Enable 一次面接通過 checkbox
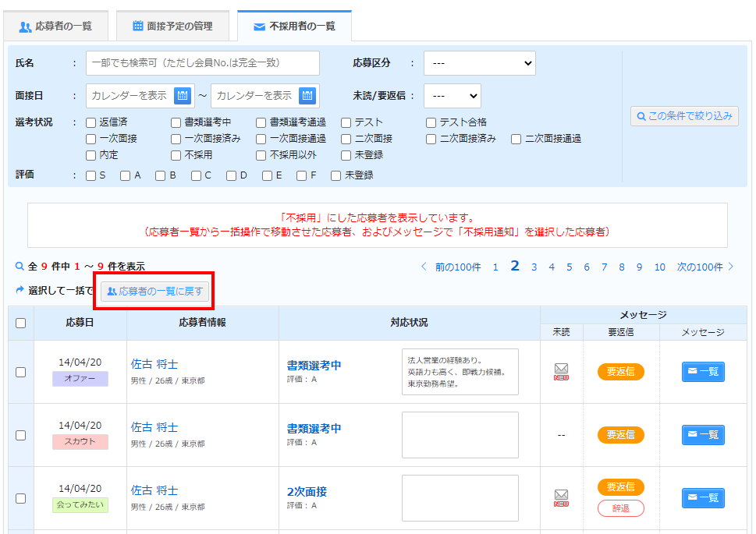The image size is (756, 534). [261, 140]
